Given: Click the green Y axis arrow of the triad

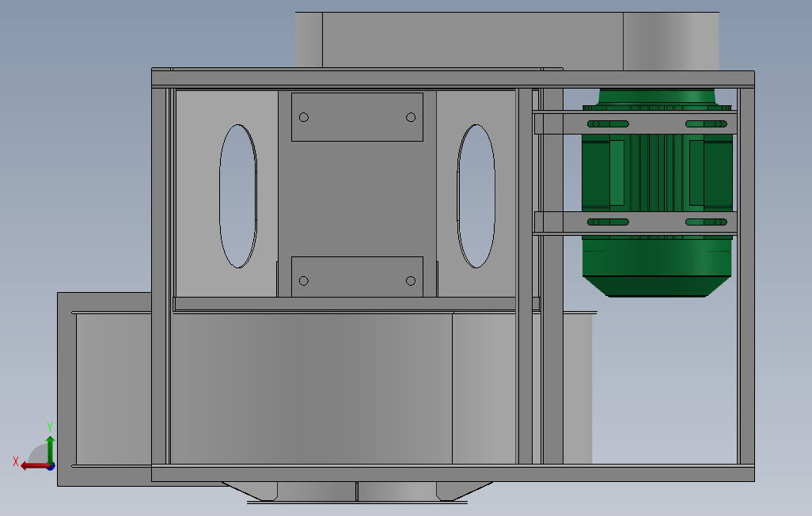Looking at the screenshot, I should [x=50, y=450].
